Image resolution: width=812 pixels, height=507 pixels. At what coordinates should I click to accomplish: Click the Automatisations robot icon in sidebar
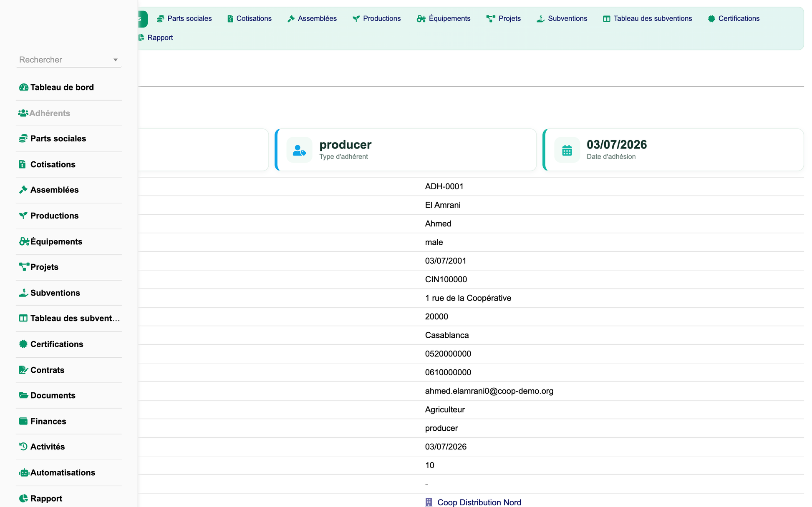(x=24, y=472)
